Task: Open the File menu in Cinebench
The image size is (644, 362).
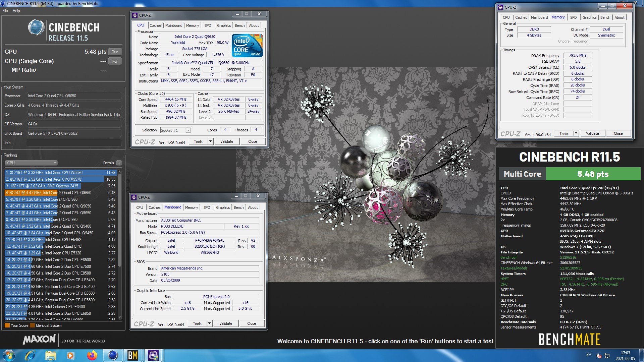Action: (5, 11)
